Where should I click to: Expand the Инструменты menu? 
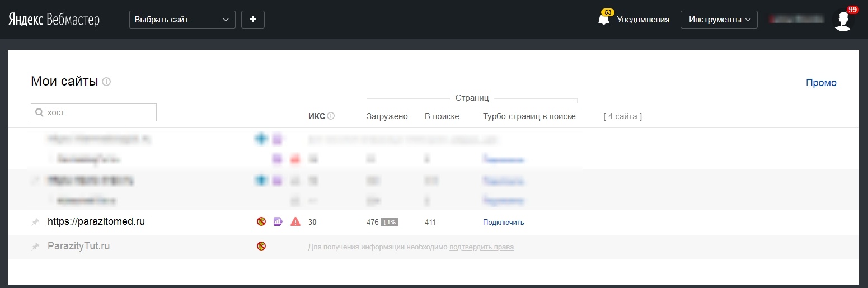coord(719,20)
